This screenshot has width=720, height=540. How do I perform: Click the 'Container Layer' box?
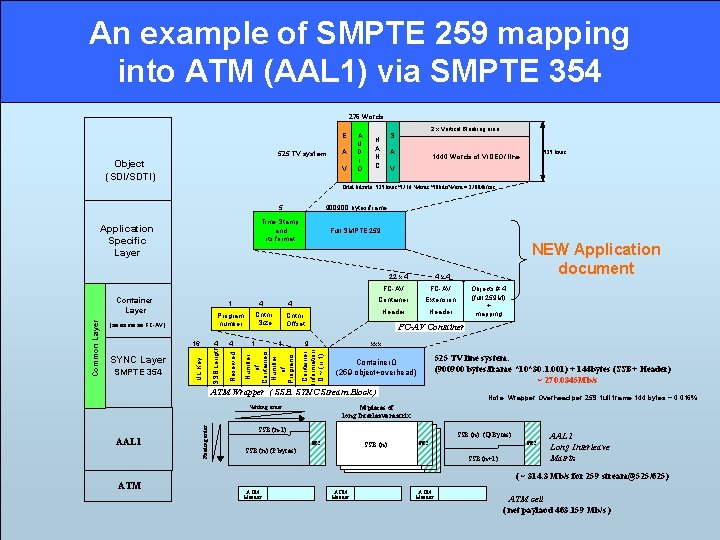[x=138, y=310]
